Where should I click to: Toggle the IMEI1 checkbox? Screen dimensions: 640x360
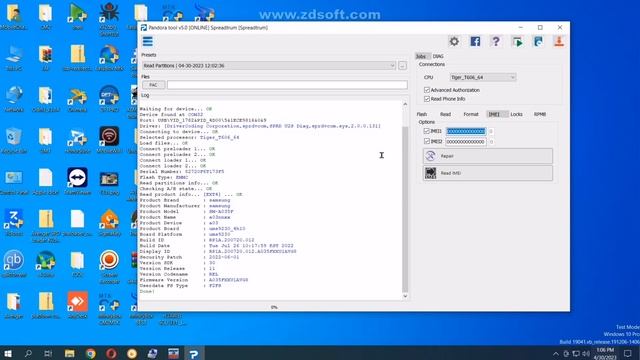click(x=427, y=131)
